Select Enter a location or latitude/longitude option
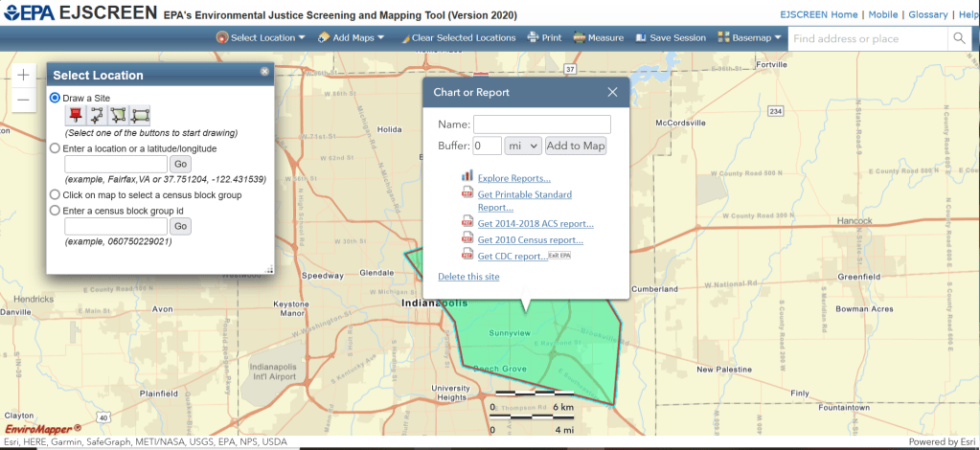Image resolution: width=980 pixels, height=450 pixels. click(55, 148)
